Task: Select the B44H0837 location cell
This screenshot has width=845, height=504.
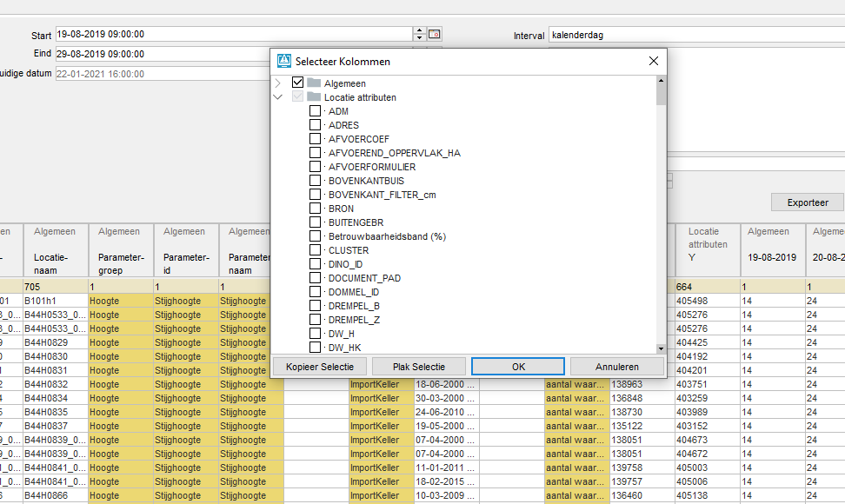Action: pos(56,426)
